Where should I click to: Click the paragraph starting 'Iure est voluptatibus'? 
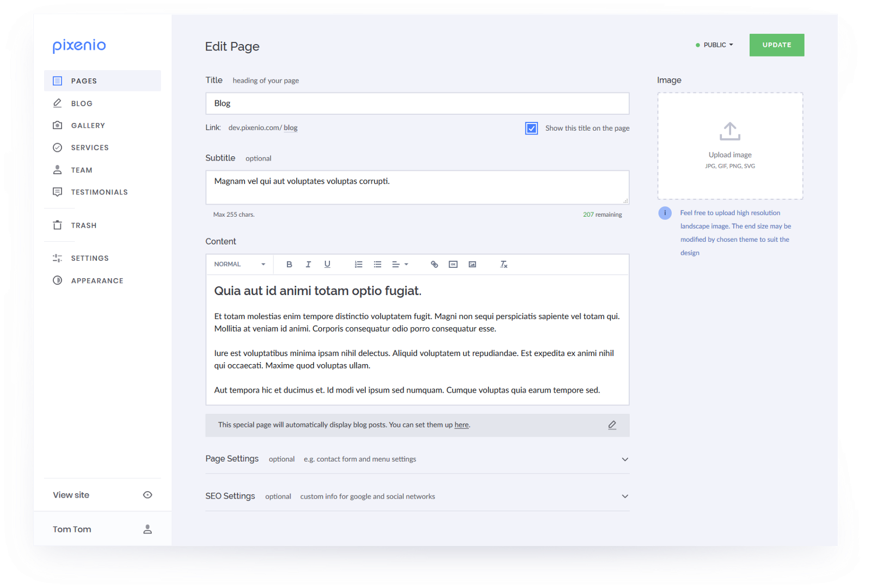[x=414, y=359]
